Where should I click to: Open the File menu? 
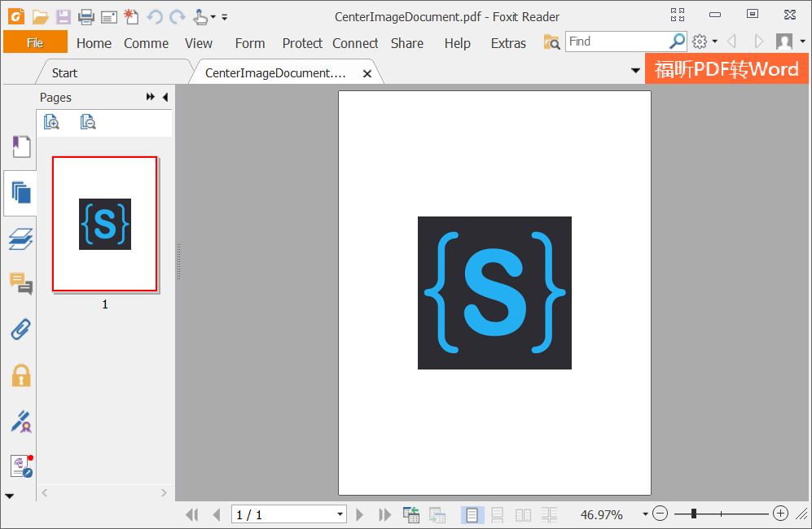[35, 42]
